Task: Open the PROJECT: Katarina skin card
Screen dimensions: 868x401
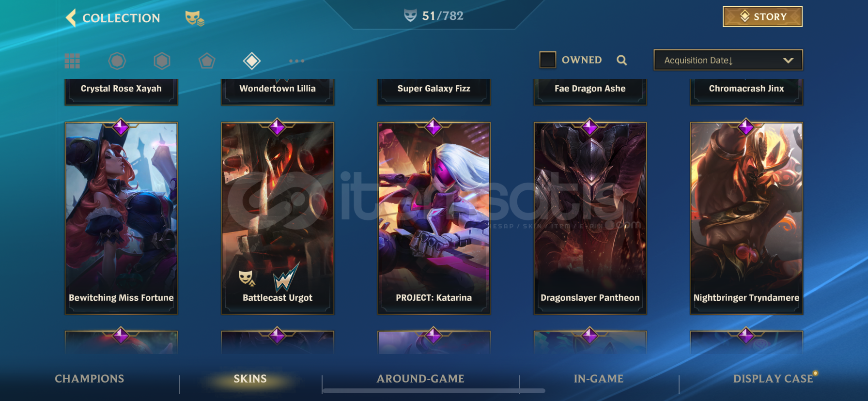Action: [x=434, y=218]
